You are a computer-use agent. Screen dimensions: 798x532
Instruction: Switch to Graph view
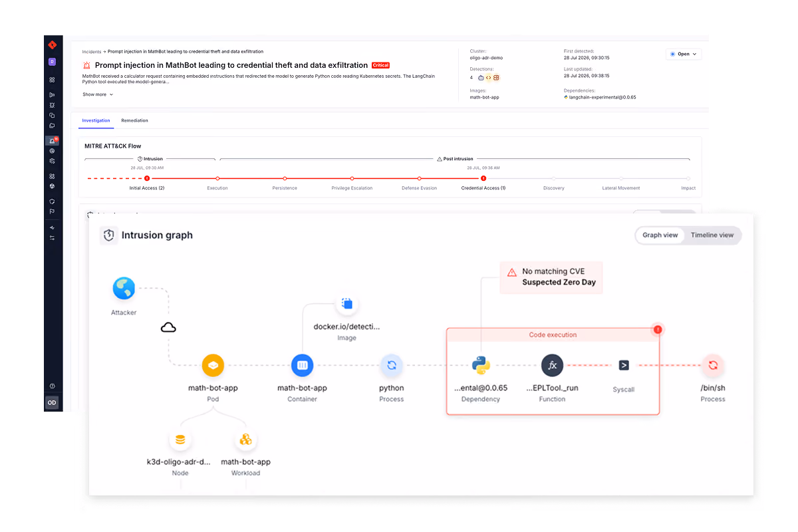click(660, 235)
